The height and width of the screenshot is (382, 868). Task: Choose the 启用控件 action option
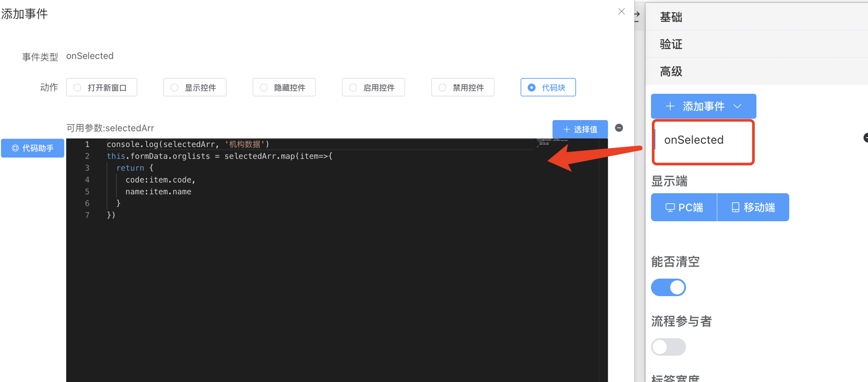[353, 88]
